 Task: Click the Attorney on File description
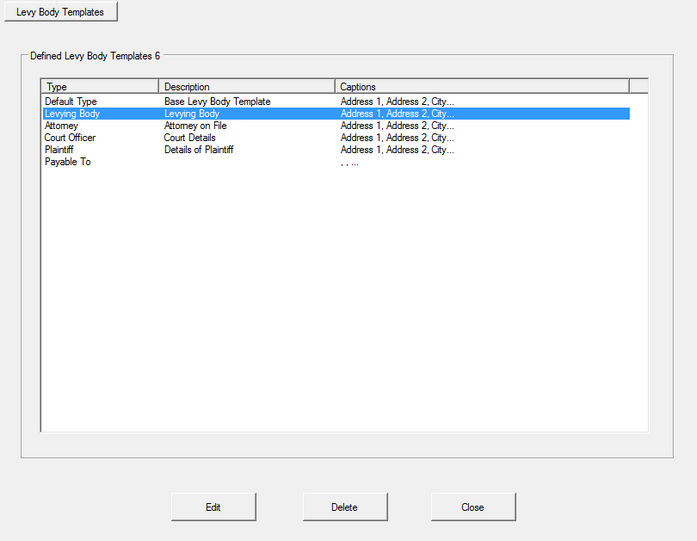pos(196,125)
